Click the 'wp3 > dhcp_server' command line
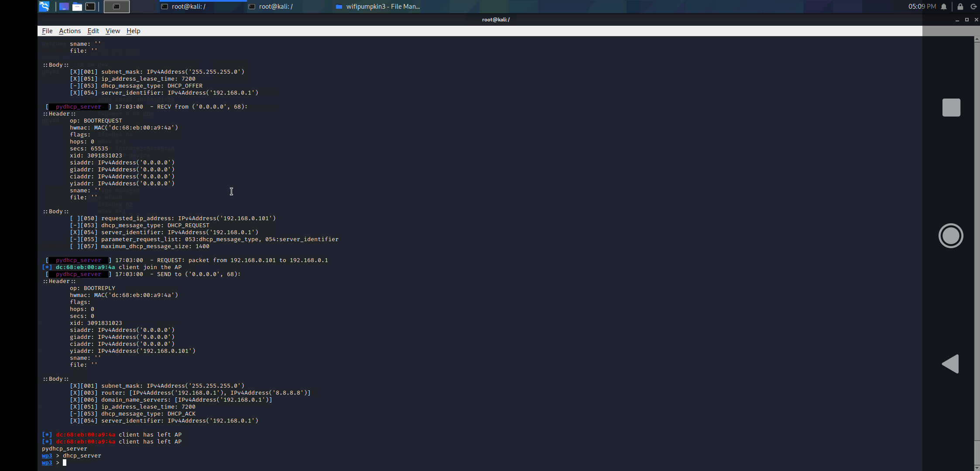This screenshot has height=471, width=980. tap(72, 456)
